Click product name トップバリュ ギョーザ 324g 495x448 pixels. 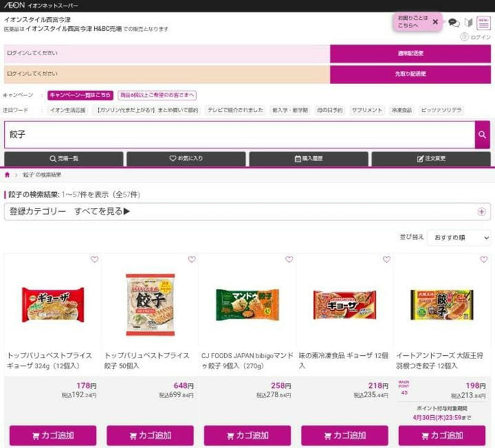point(50,361)
